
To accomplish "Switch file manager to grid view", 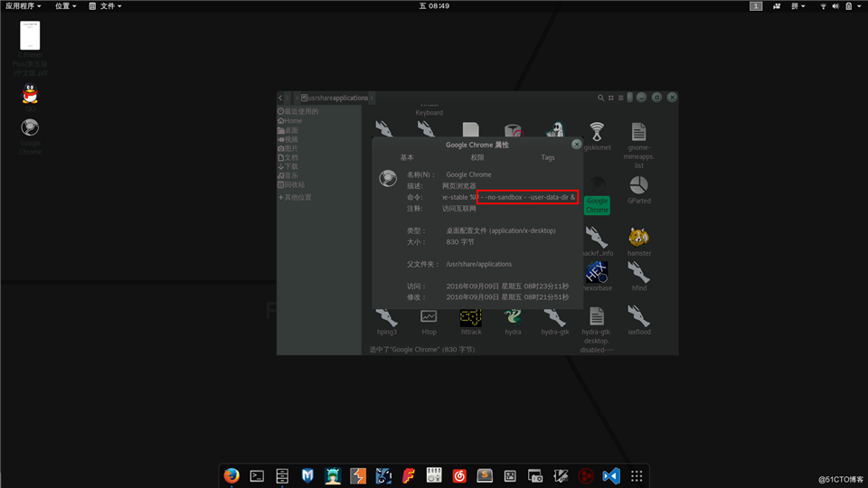I will [611, 98].
